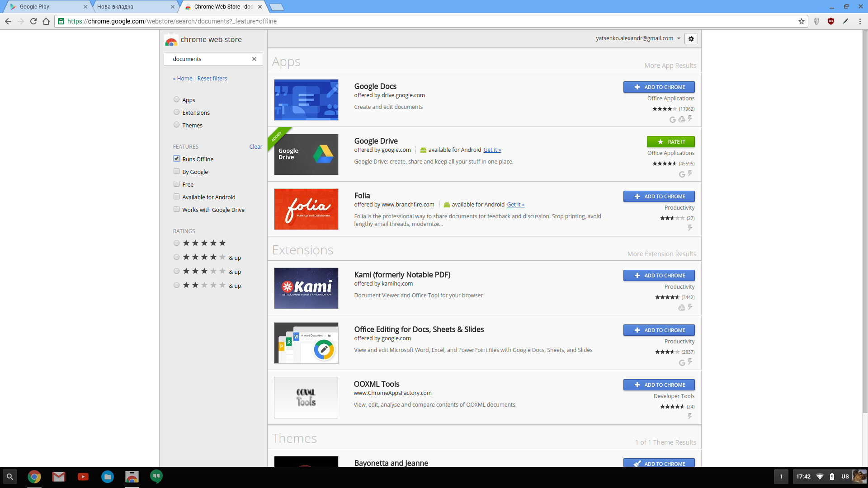Choose the four stars and up rating
Image resolution: width=868 pixels, height=488 pixels.
(x=177, y=258)
